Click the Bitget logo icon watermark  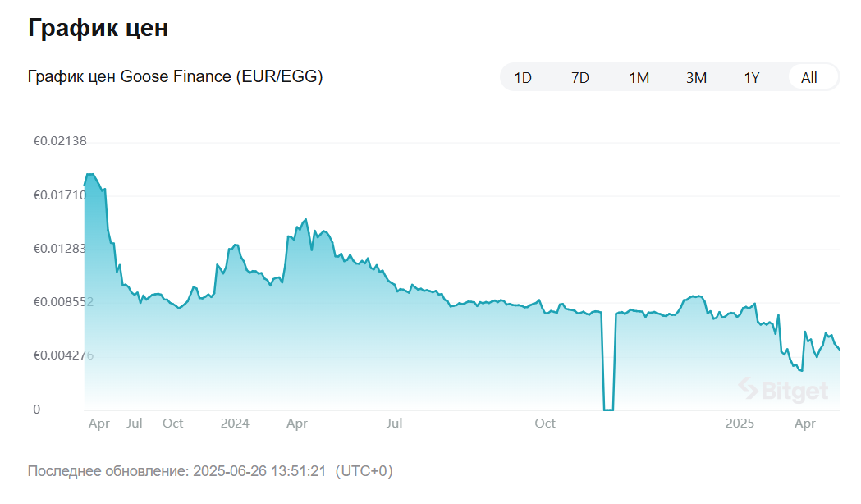748,387
